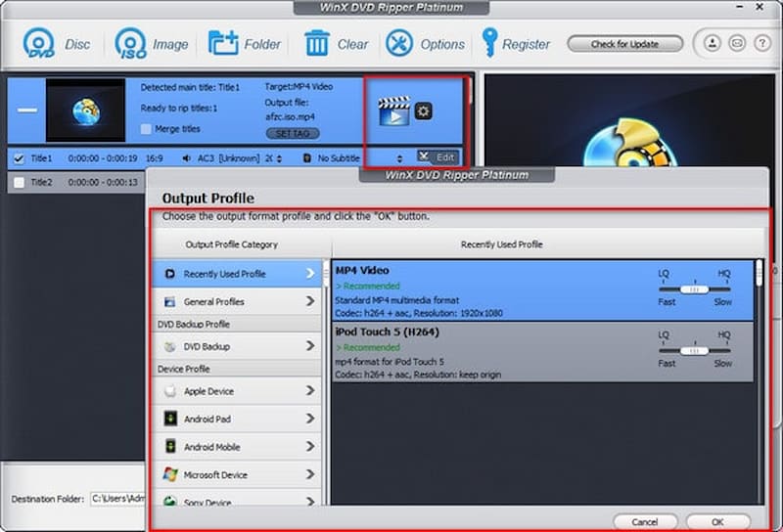Expand Microsoft Device chevron

(x=310, y=474)
